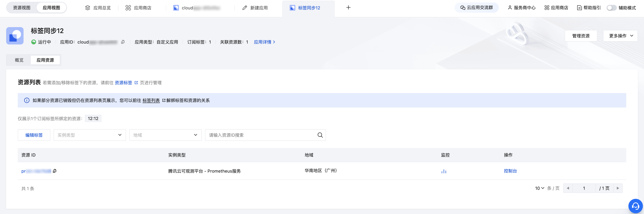Click 关联资源数：1 text
Viewport: 644px width, 214px height.
tap(234, 42)
